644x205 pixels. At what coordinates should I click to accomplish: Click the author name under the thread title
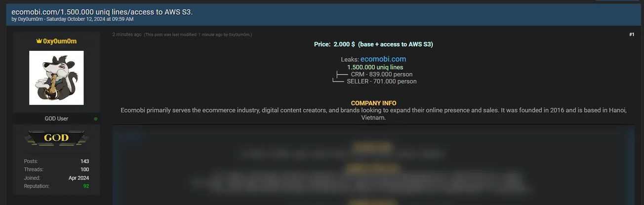pos(30,19)
